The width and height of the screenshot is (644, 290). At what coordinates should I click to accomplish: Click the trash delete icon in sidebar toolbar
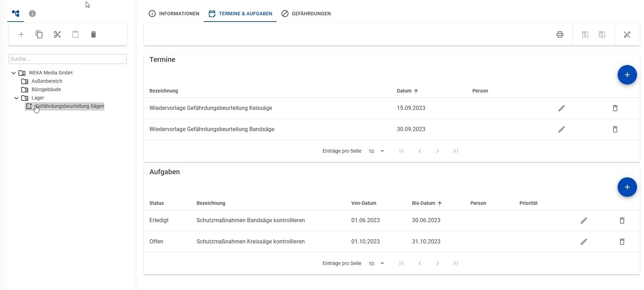[x=93, y=34]
